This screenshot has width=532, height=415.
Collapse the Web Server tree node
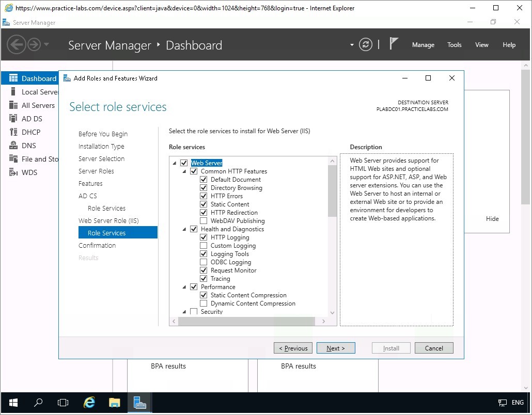click(175, 164)
